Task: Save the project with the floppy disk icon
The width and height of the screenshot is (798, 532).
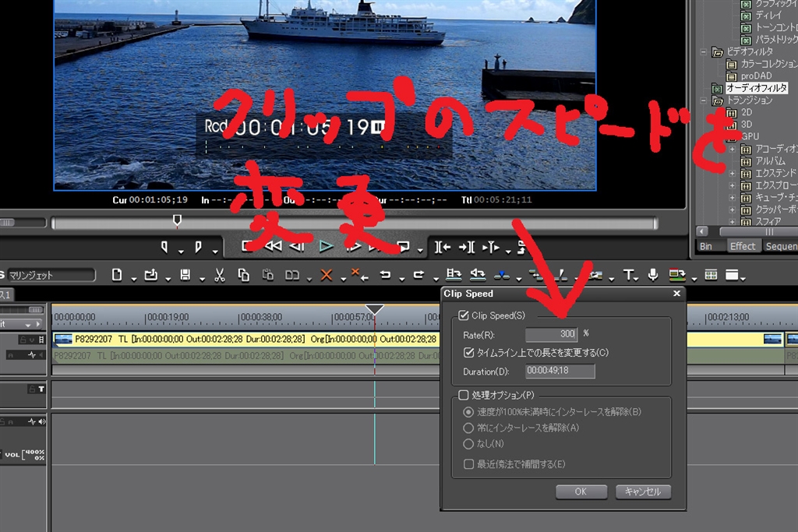Action: 185,275
